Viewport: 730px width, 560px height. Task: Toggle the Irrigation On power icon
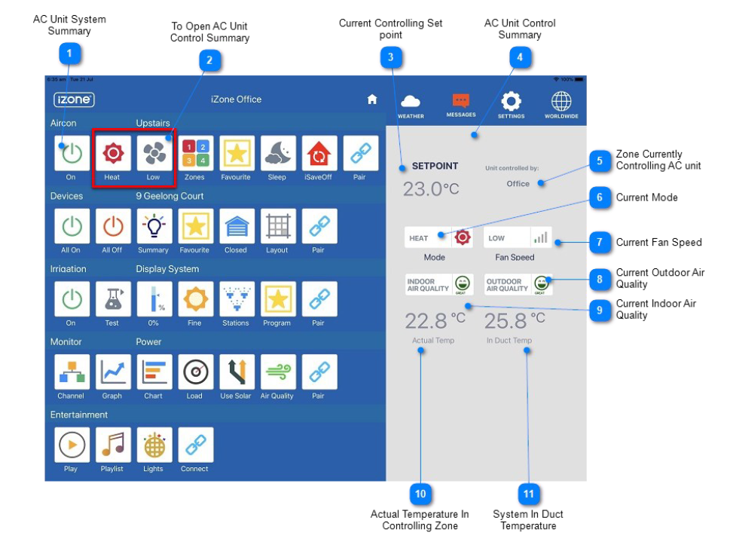pos(72,298)
